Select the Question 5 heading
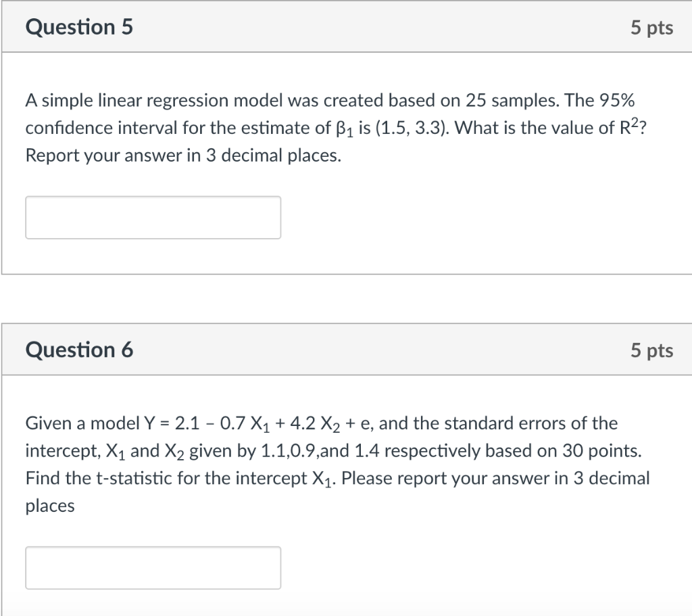 click(79, 27)
